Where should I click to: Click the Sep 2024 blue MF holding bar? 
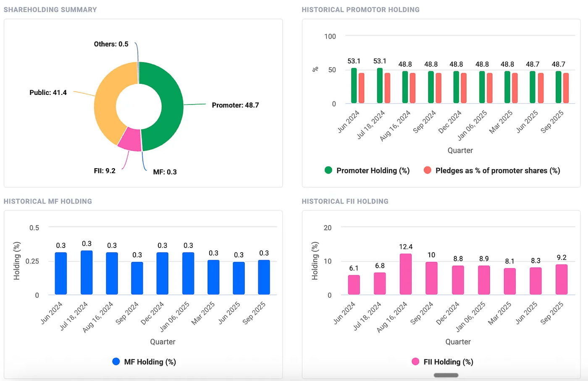pyautogui.click(x=137, y=278)
